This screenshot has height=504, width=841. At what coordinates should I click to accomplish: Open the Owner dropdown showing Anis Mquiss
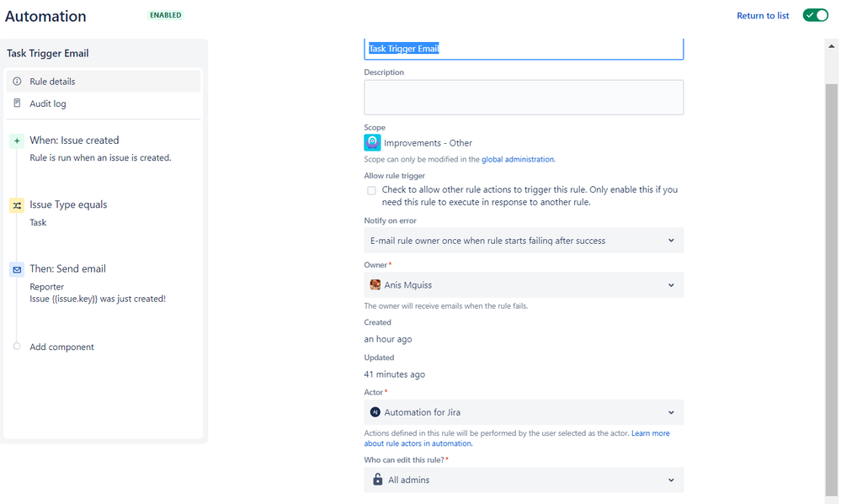[524, 284]
